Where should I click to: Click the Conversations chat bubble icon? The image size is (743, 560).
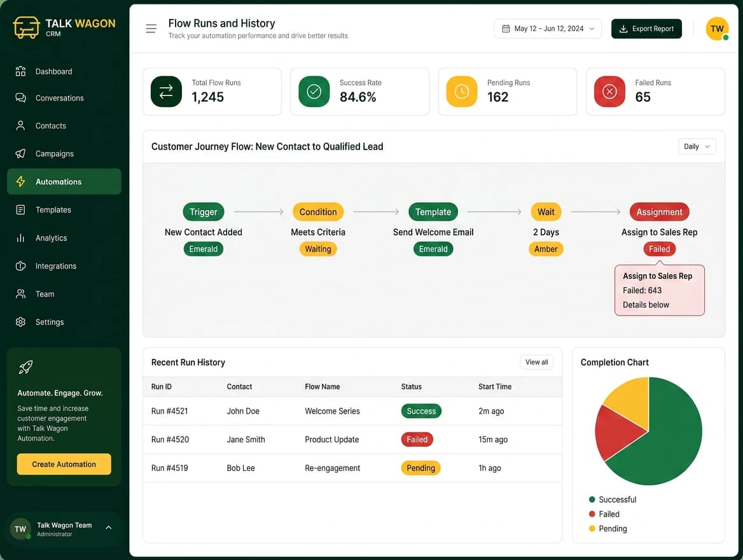20,97
